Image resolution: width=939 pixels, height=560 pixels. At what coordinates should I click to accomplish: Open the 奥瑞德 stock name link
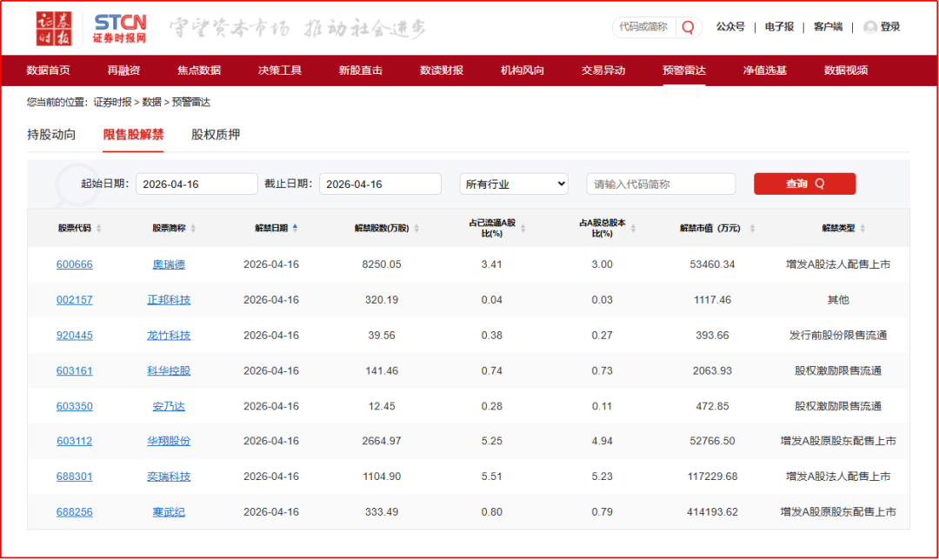tap(169, 264)
